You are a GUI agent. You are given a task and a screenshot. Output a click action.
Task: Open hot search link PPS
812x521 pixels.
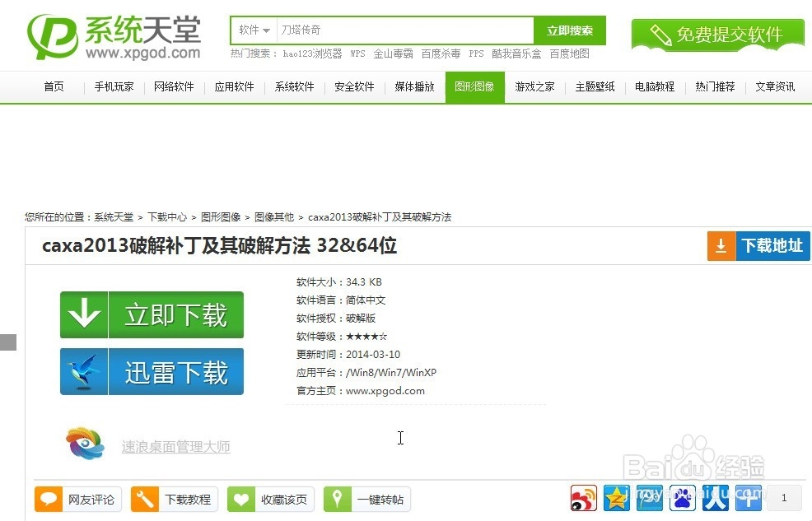[476, 53]
